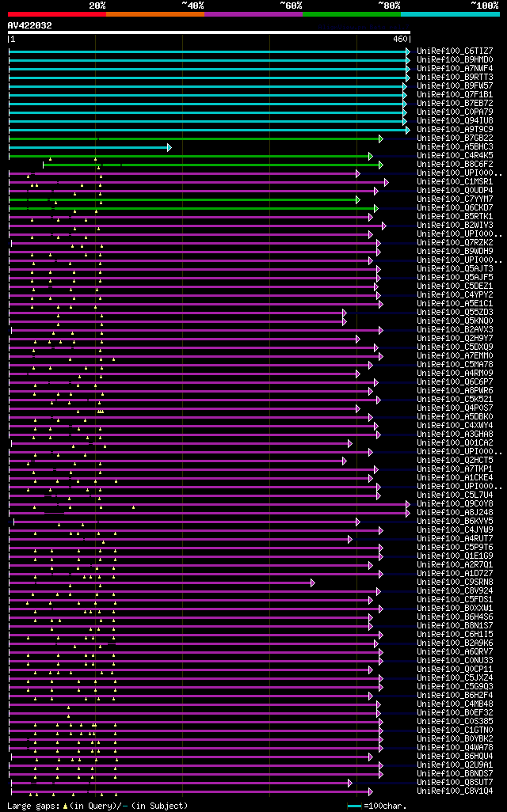Screen dimensions: 507x812
Task: Select the UniRef100_Q5AJF5 label
Action: (456, 278)
